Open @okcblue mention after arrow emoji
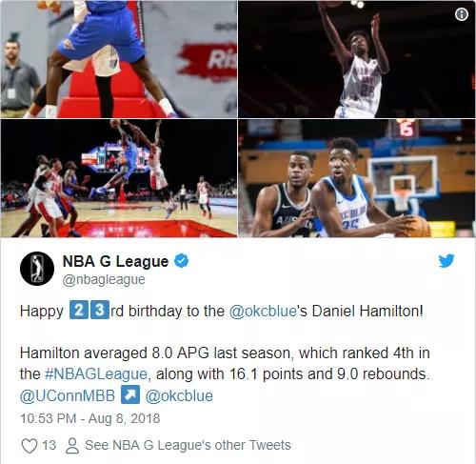 tap(179, 395)
